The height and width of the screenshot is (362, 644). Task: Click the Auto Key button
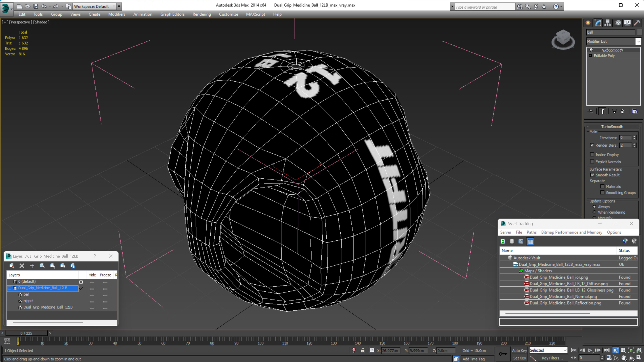tap(519, 350)
